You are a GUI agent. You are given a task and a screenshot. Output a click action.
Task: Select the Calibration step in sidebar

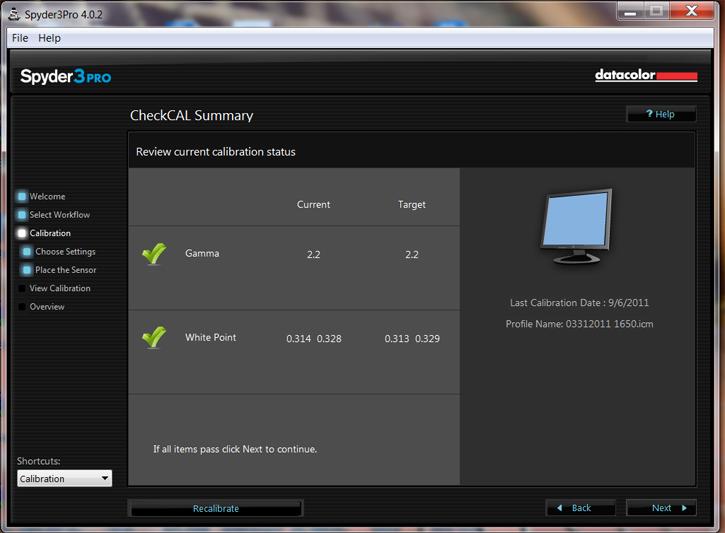[50, 233]
